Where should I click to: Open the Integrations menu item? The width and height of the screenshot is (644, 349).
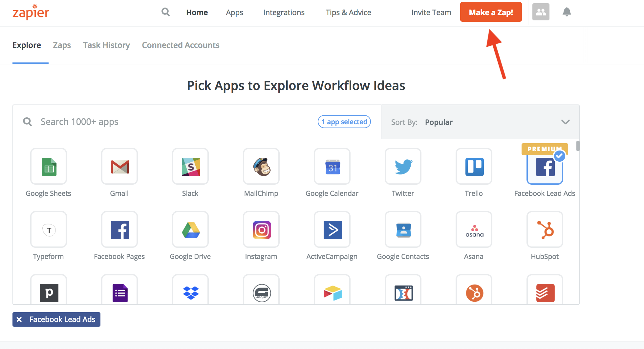pyautogui.click(x=284, y=12)
